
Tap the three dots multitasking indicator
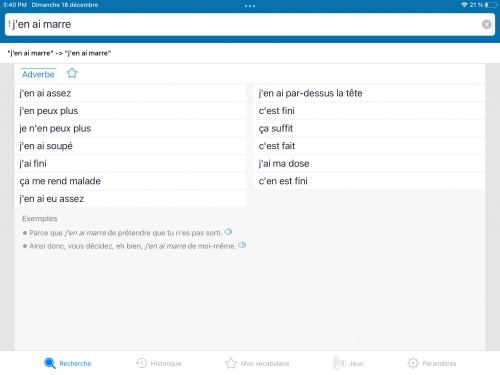pos(250,6)
